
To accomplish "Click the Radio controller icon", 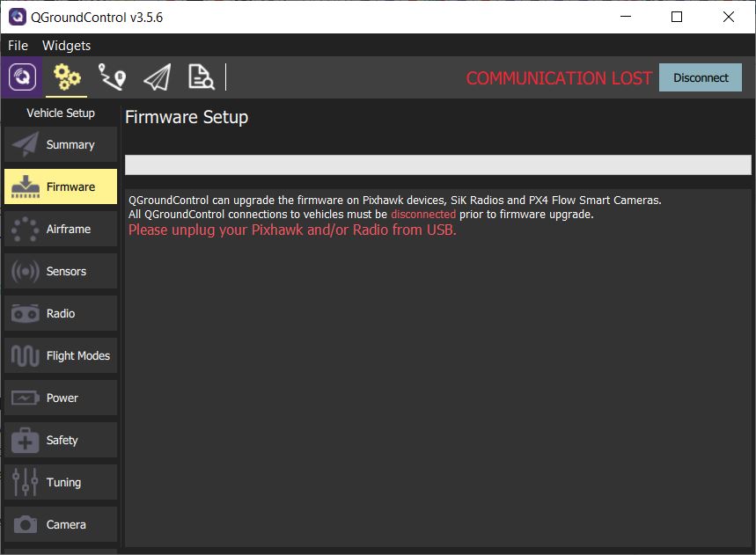I will (25, 314).
